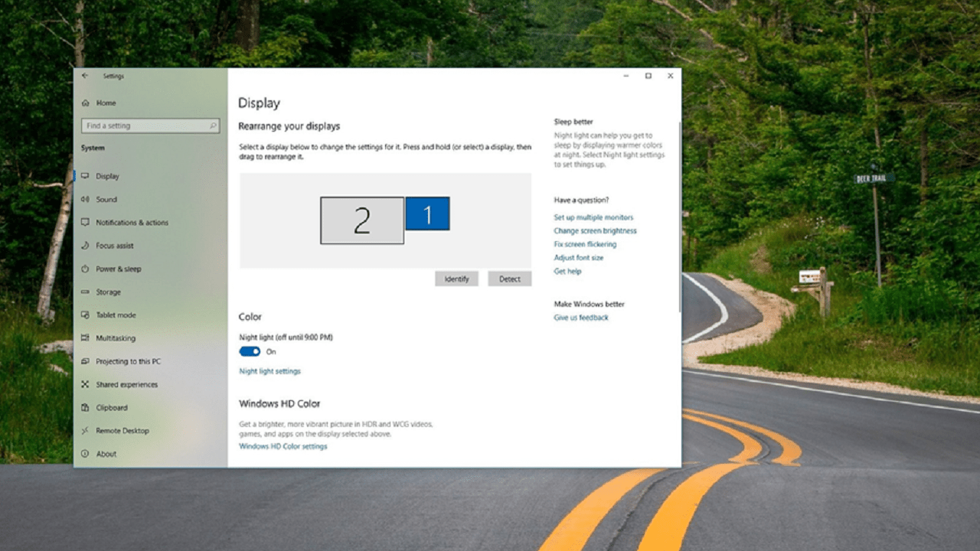Go to Focus assist settings

tap(115, 246)
